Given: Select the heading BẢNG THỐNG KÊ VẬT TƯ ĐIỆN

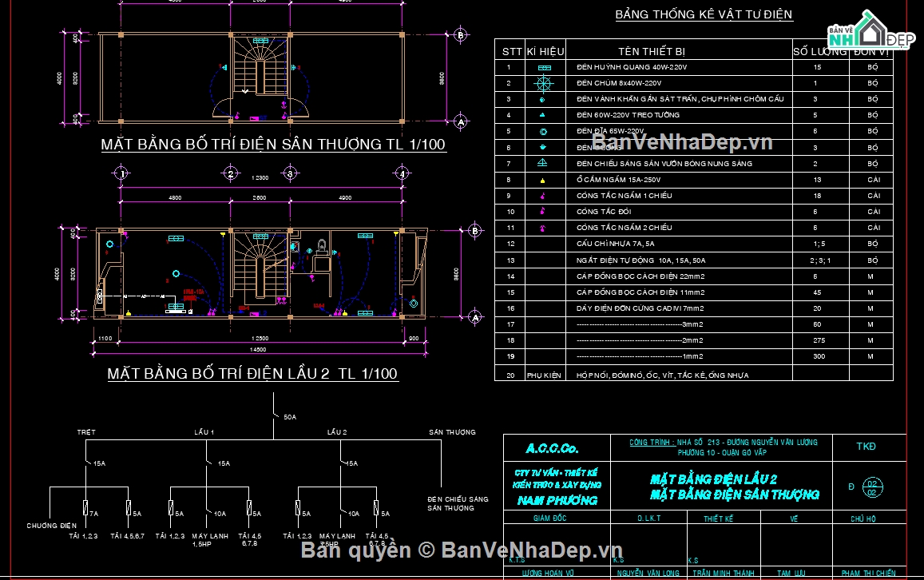Looking at the screenshot, I should click(704, 14).
